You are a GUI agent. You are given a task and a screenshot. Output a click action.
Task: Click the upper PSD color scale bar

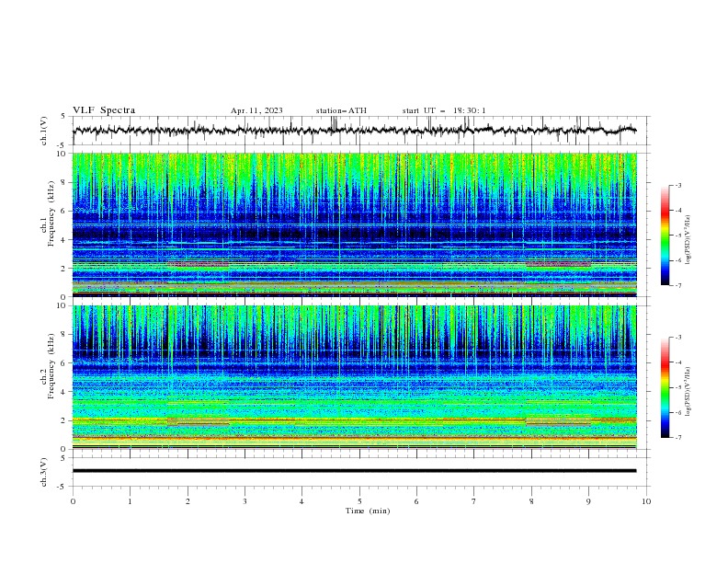665,235
